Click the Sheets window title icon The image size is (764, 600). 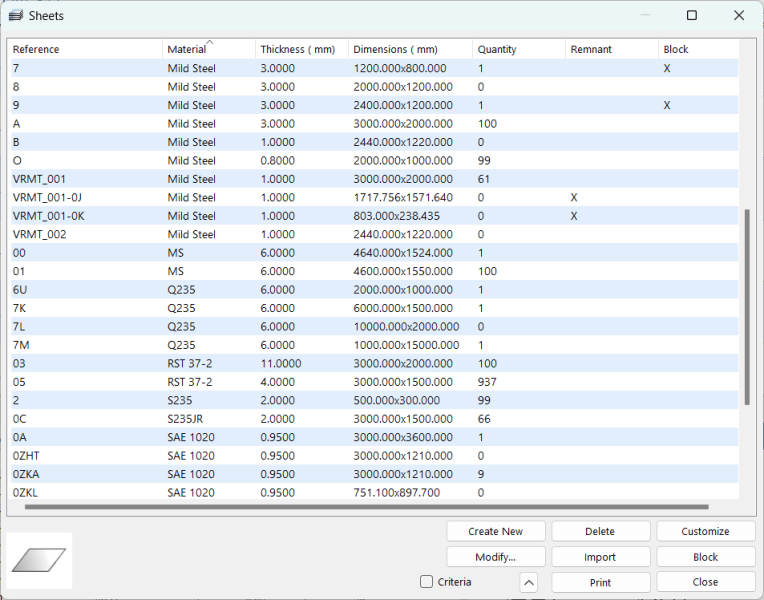(15, 16)
